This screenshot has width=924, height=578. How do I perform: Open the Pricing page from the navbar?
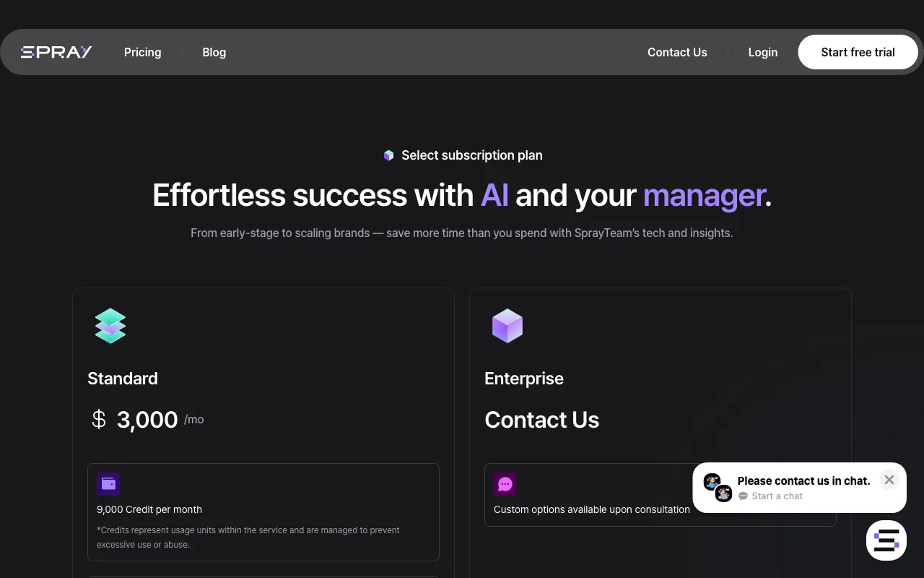click(142, 52)
